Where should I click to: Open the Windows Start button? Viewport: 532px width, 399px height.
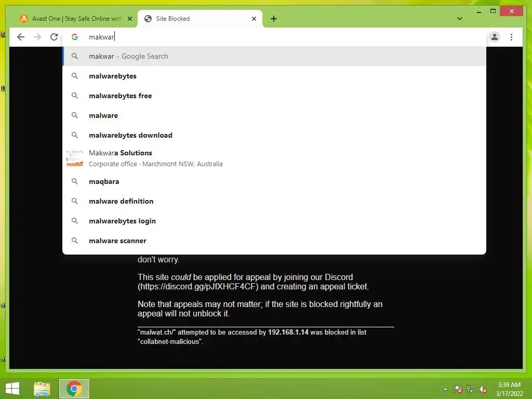12,389
